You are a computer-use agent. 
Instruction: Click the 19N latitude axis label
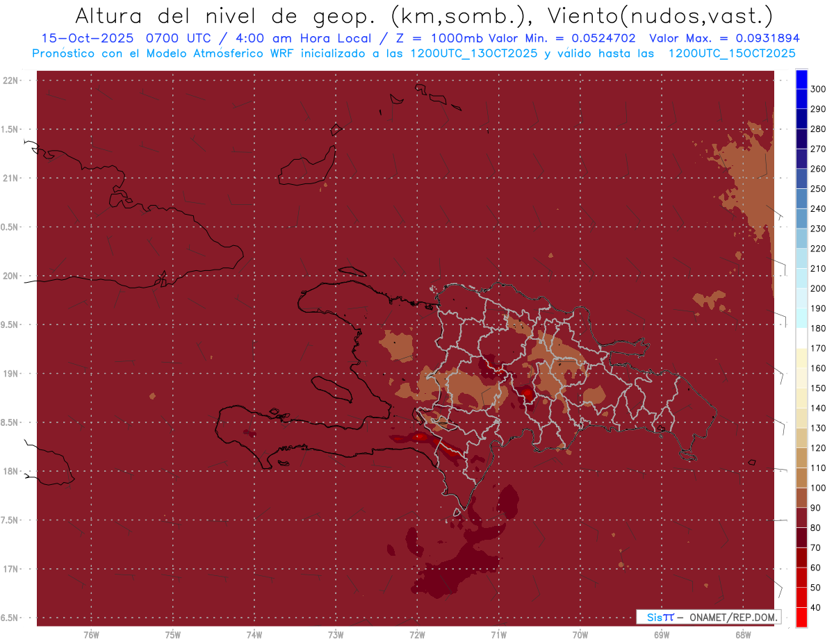(x=13, y=374)
